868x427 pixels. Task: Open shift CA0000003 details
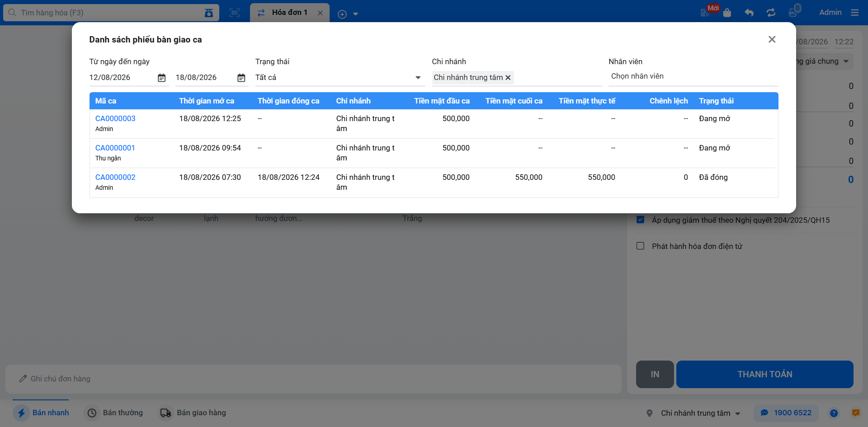click(115, 118)
